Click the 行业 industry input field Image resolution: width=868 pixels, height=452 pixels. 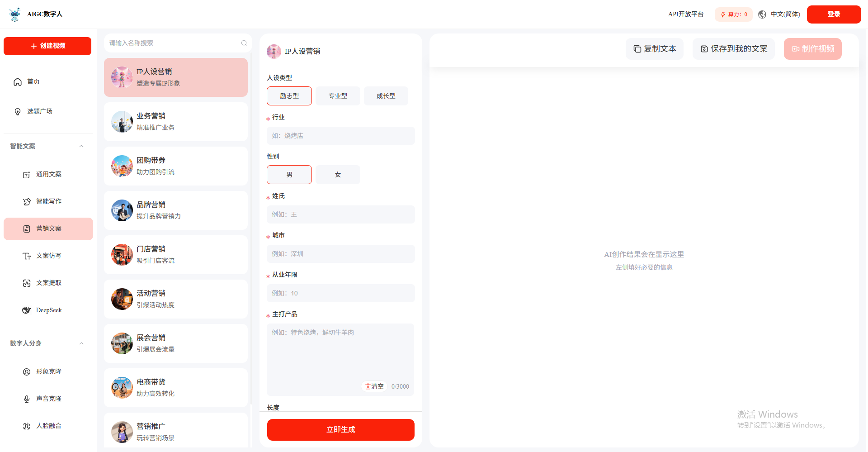pyautogui.click(x=340, y=136)
